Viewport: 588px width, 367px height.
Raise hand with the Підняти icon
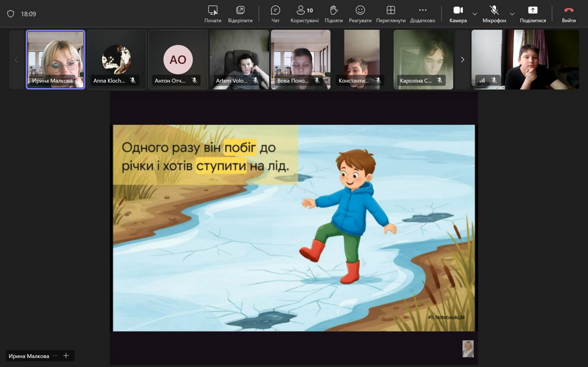334,14
